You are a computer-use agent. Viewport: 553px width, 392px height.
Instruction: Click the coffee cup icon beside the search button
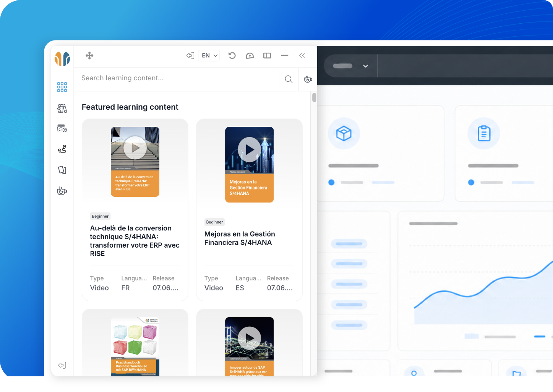308,79
